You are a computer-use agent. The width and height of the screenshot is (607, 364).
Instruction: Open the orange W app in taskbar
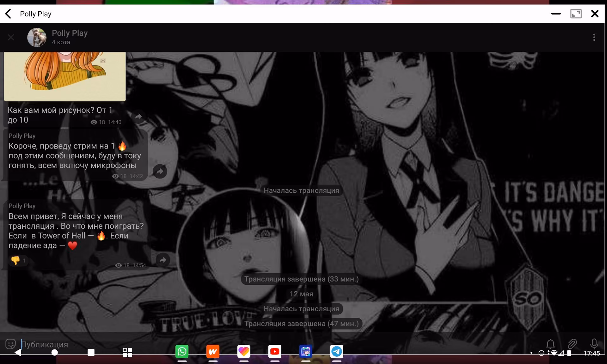pyautogui.click(x=213, y=351)
